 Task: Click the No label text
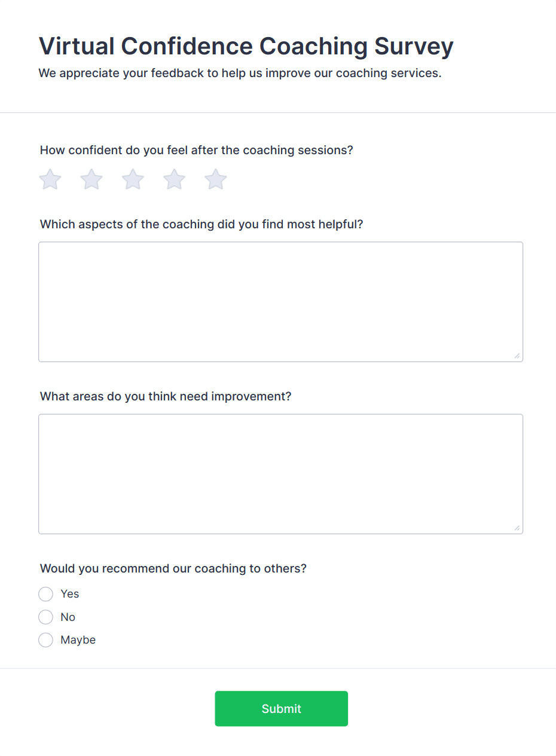tap(68, 617)
